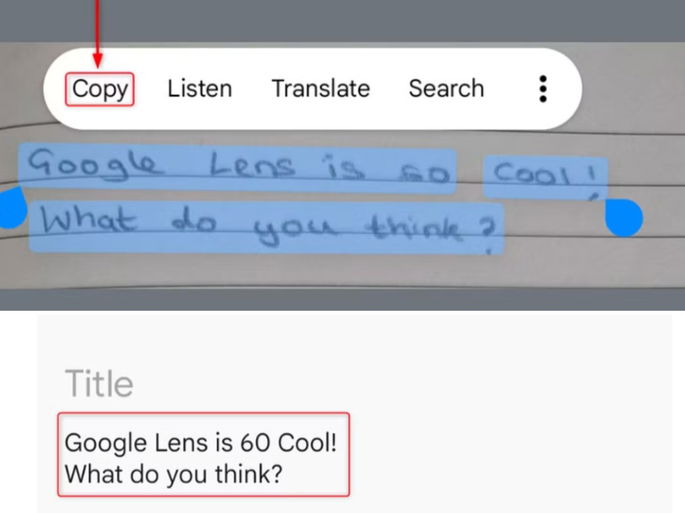Image resolution: width=685 pixels, height=513 pixels.
Task: Tap highlighted handwritten word "Lens"
Action: [253, 165]
